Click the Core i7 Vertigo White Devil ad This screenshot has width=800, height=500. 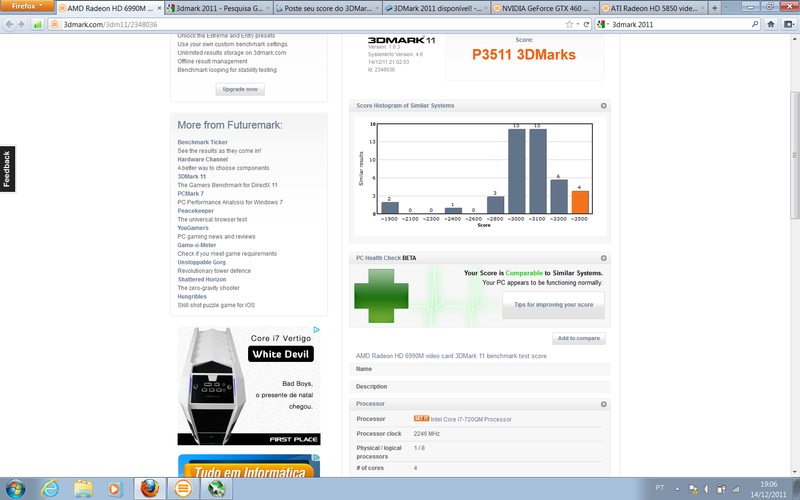click(x=249, y=386)
